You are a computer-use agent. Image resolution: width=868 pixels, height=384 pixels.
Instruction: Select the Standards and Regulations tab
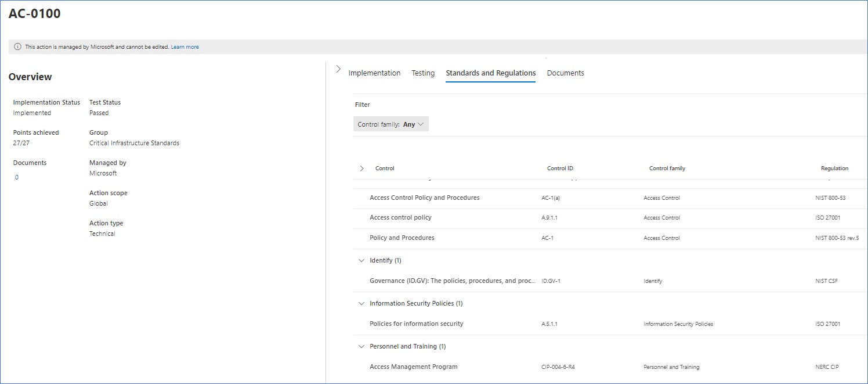(490, 73)
